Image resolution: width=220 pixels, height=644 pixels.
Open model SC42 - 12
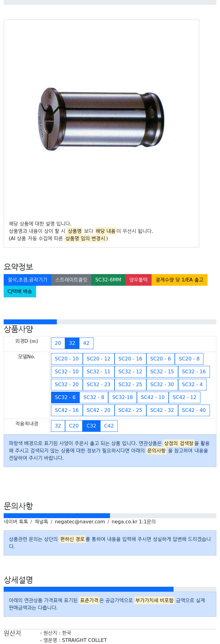[185, 397]
